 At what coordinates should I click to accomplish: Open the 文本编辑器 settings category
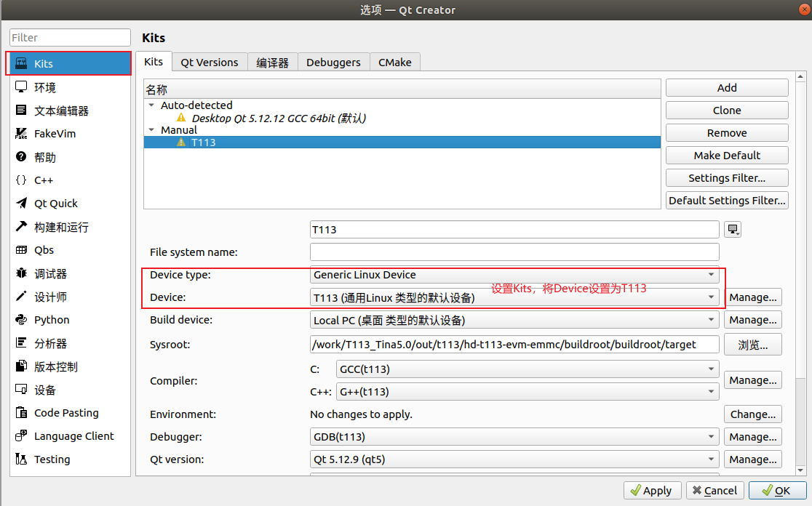click(x=70, y=111)
